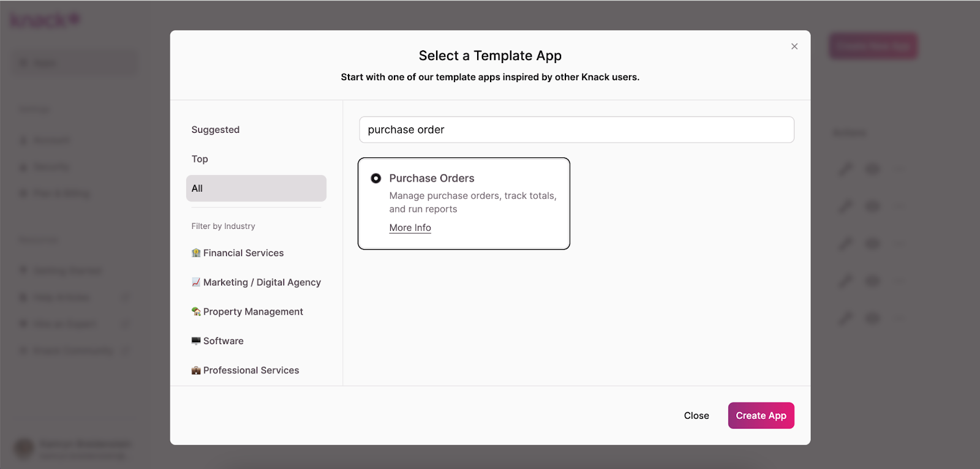Click the computer icon next to Software
Screen dimensions: 980x469
tap(196, 341)
